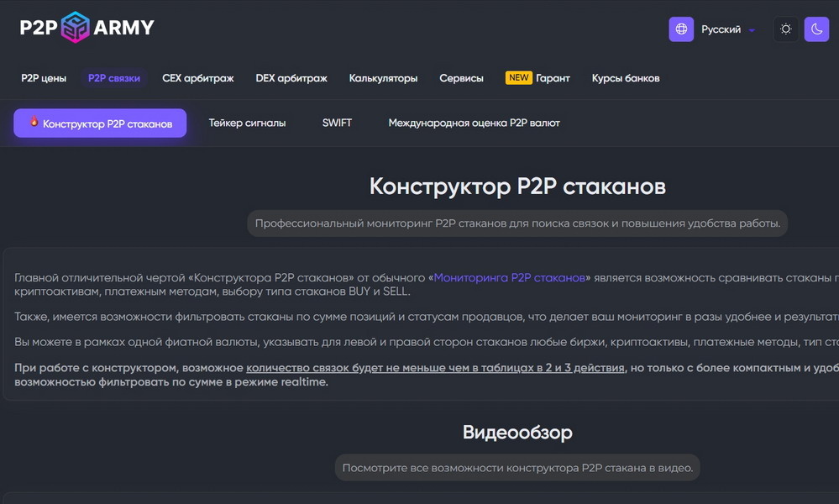Screen dimensions: 839x504
Task: Select the SWIFT tab
Action: 337,123
